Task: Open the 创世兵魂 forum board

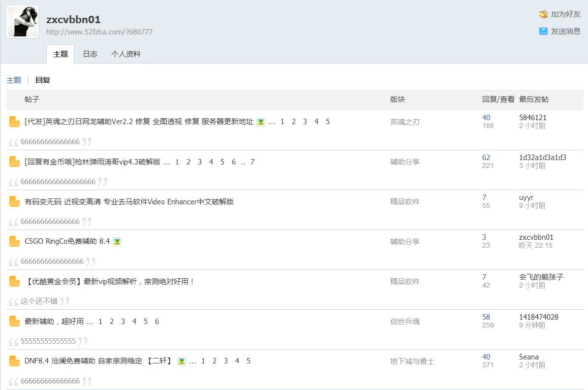Action: pyautogui.click(x=404, y=322)
